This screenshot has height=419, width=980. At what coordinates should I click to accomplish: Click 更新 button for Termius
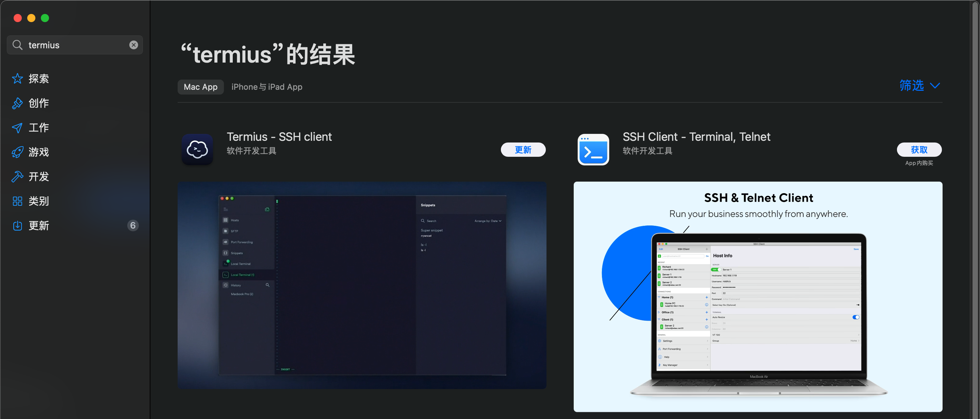523,150
